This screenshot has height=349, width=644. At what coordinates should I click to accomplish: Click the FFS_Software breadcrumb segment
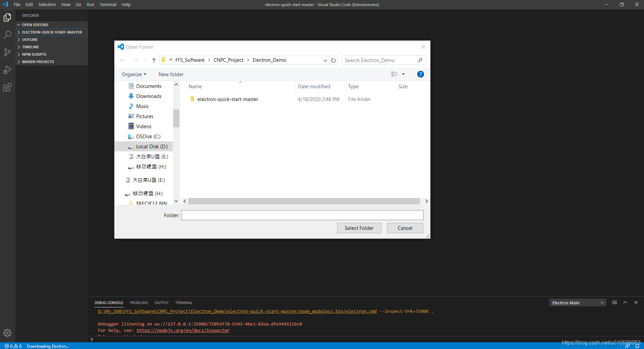click(190, 60)
